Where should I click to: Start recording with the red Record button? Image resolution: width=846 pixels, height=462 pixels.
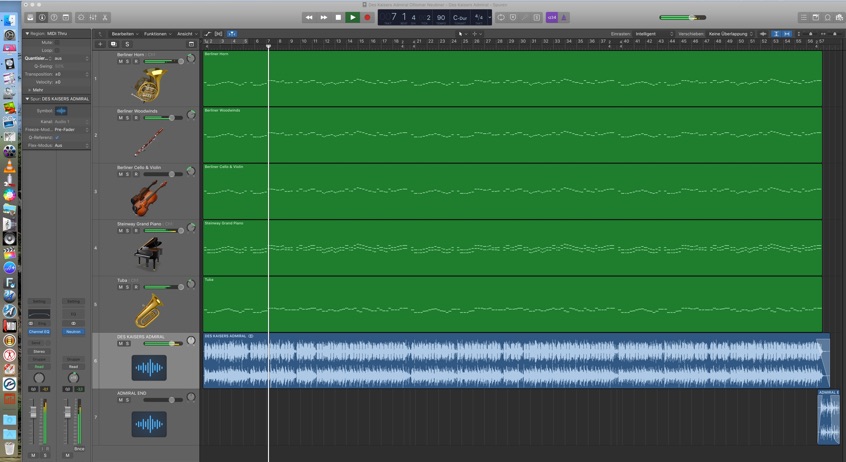367,17
